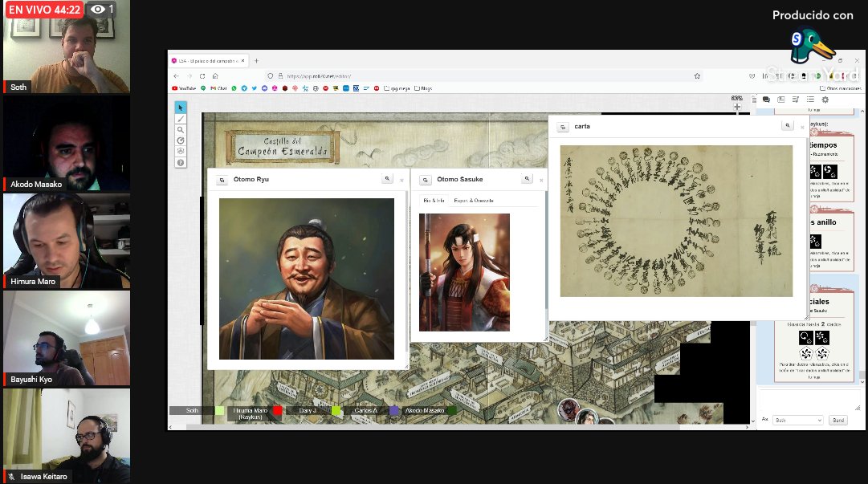Open the Turn Tracker clock tool
The image size is (868, 484).
click(181, 140)
